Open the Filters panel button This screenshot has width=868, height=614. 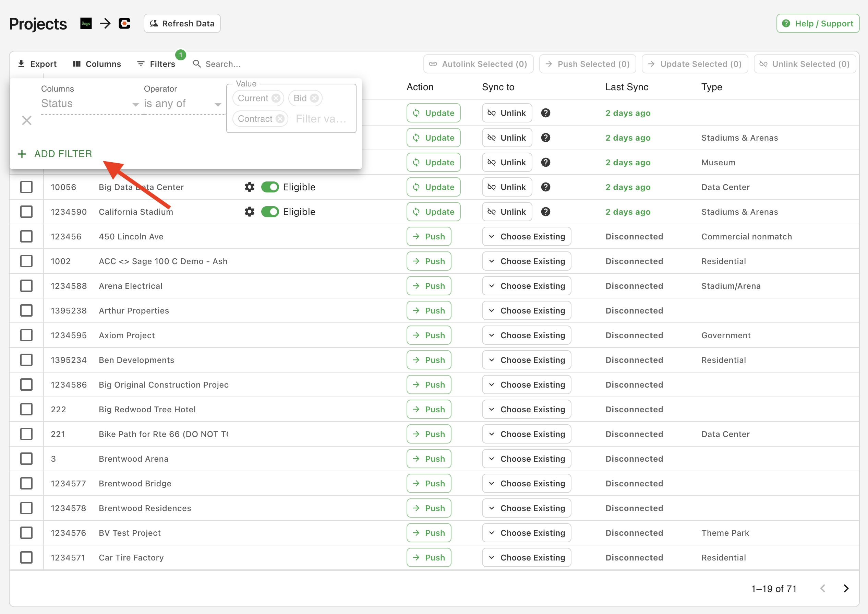click(157, 63)
